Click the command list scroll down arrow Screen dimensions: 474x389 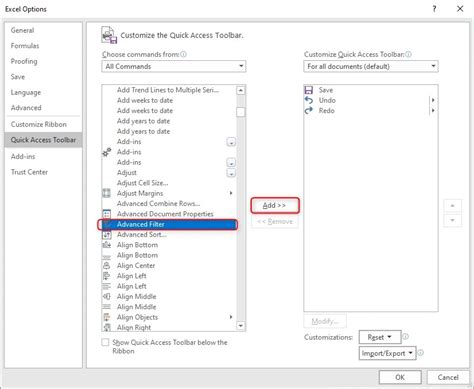[241, 326]
